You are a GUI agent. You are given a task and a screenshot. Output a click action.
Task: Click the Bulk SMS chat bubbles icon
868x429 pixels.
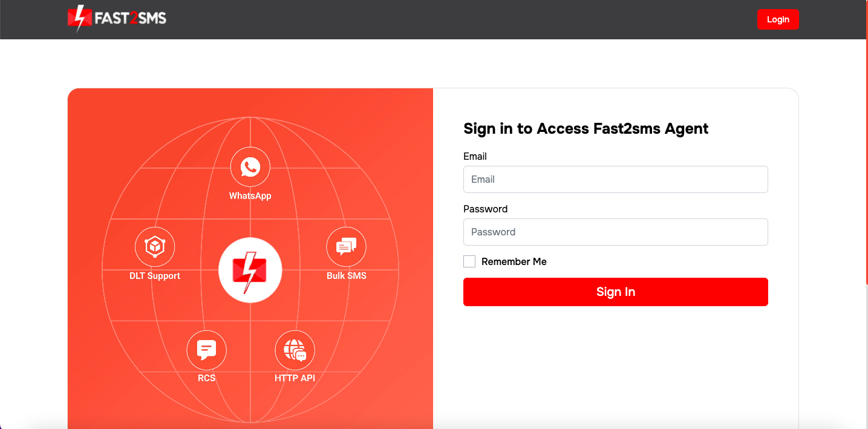coord(346,246)
